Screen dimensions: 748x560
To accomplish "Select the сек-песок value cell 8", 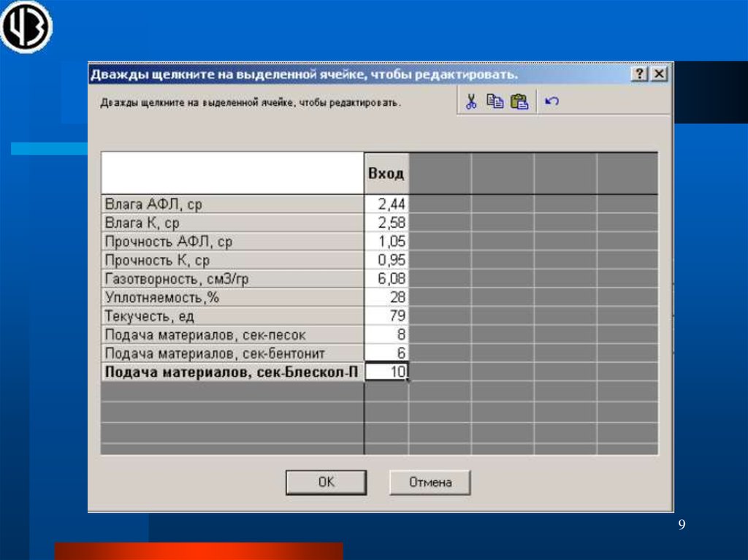I will (386, 334).
